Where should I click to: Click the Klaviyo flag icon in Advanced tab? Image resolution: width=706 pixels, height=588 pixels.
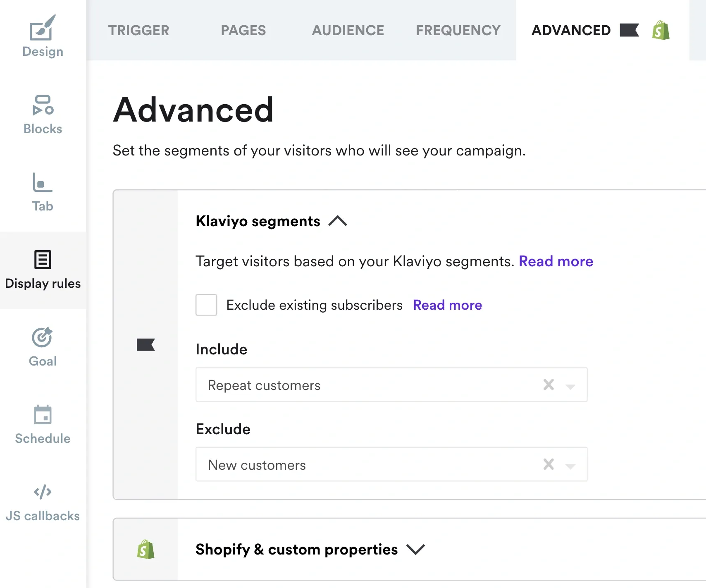tap(629, 30)
